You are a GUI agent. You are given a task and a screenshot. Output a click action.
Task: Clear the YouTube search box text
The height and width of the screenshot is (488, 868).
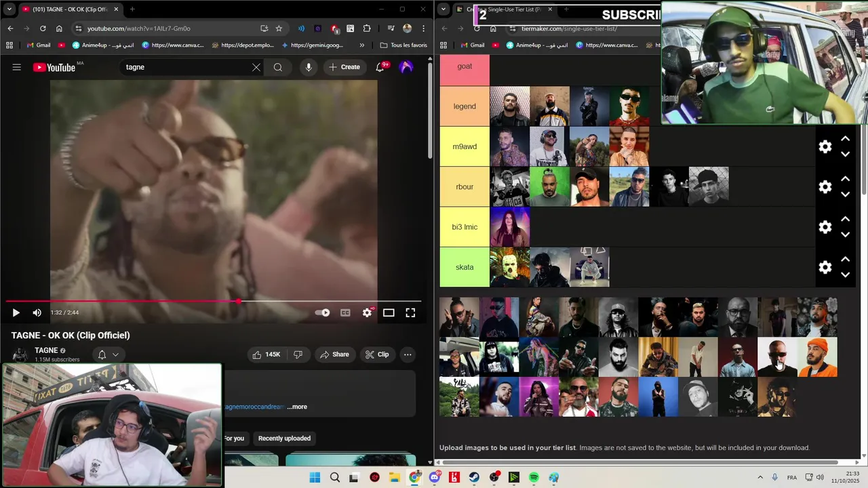[256, 67]
